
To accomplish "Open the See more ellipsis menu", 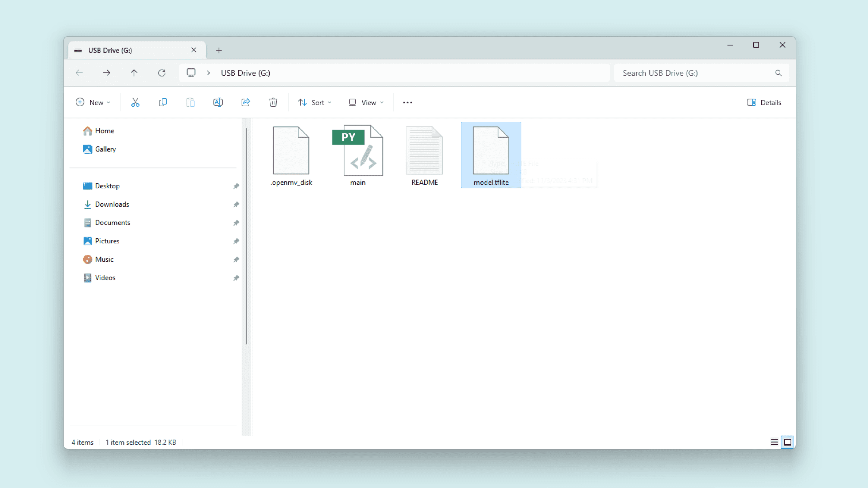I will coord(407,102).
